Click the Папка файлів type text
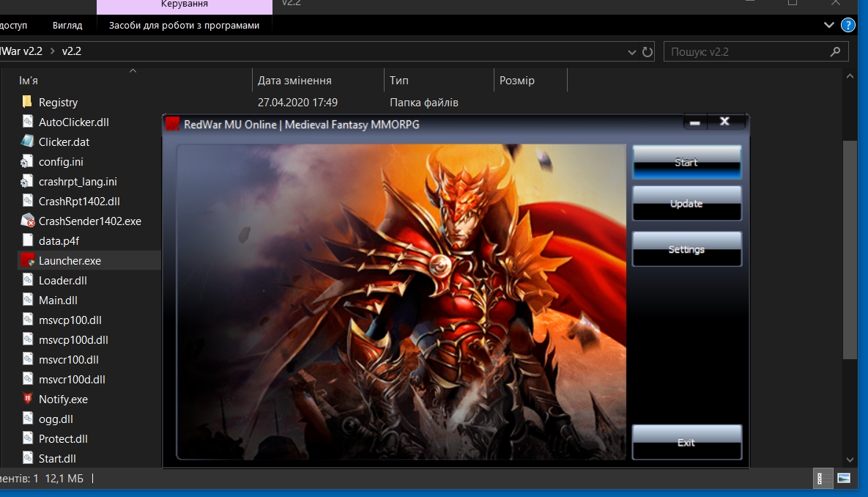 coord(424,103)
